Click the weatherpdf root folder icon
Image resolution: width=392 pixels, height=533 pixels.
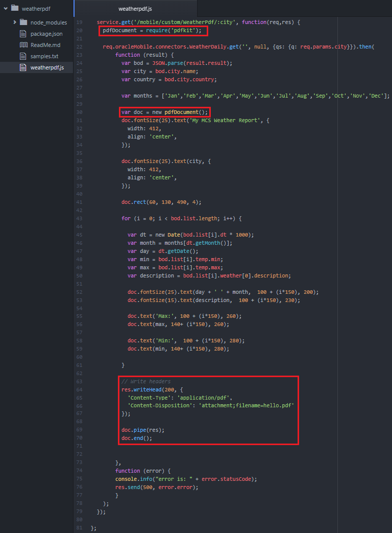[x=15, y=8]
